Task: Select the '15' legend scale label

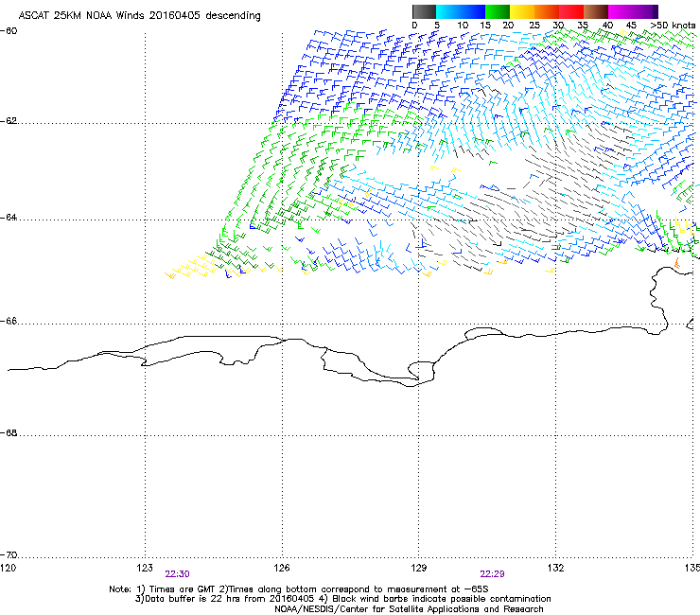Action: pyautogui.click(x=485, y=26)
